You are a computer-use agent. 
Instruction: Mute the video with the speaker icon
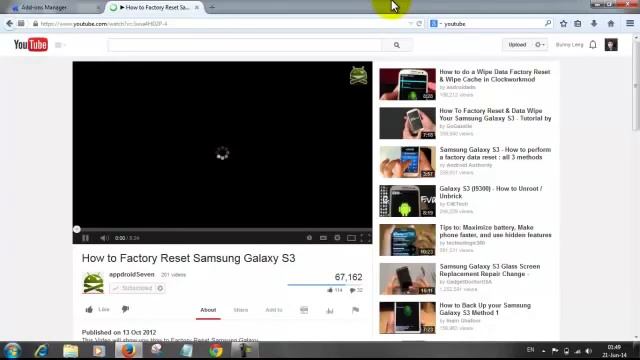[104, 238]
